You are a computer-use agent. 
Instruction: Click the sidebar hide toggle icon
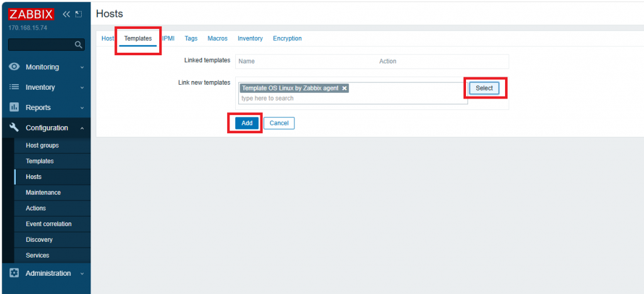pyautogui.click(x=79, y=14)
